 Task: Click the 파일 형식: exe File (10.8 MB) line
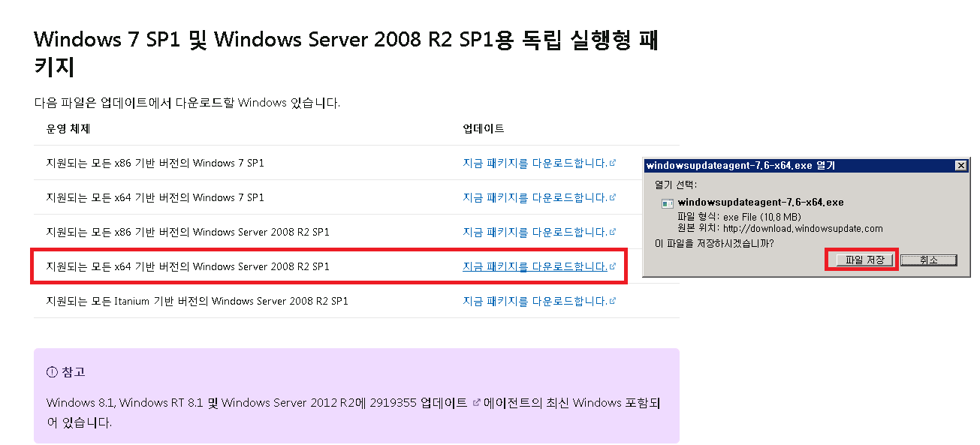(x=740, y=216)
